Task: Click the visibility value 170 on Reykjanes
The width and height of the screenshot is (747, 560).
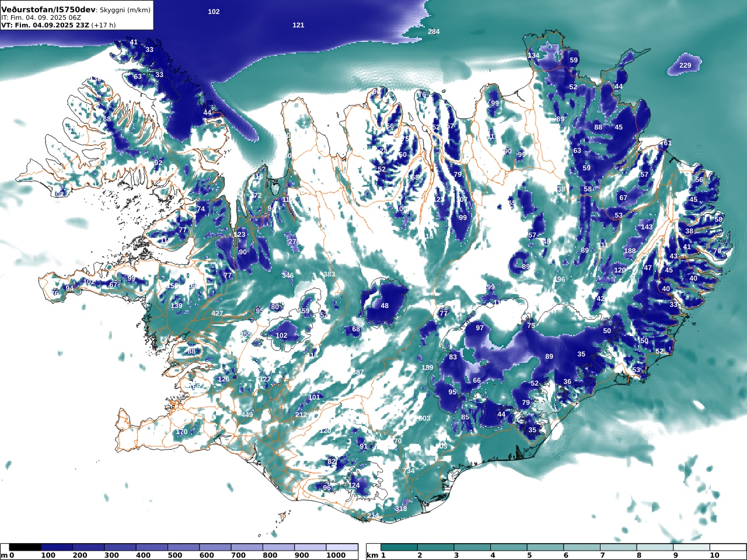Action: point(182,432)
